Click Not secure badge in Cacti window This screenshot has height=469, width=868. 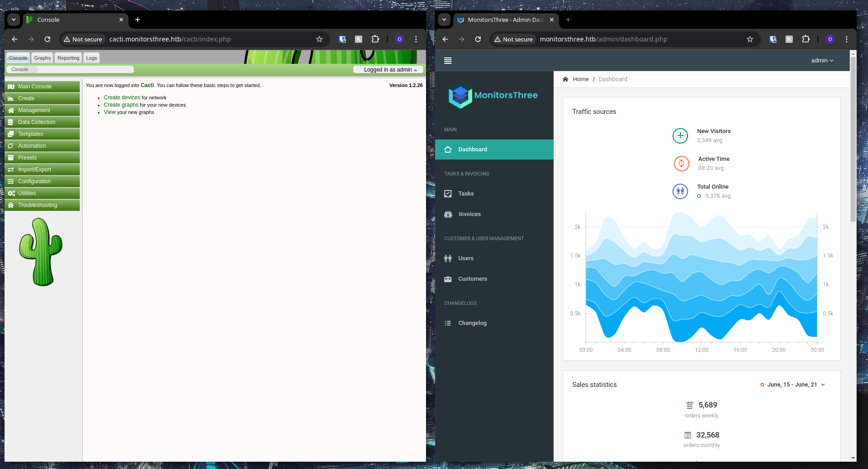click(x=83, y=39)
